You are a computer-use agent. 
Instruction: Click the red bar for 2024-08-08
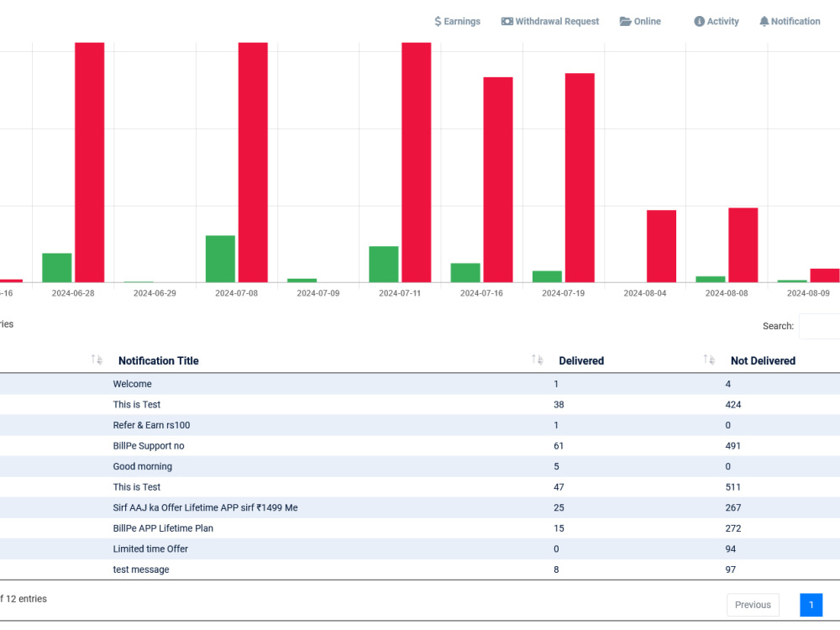point(743,244)
